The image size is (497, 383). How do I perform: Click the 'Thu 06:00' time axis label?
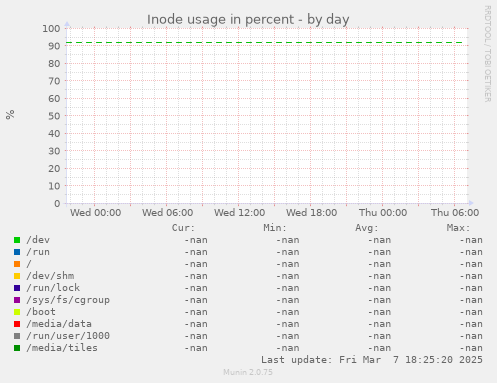click(455, 213)
